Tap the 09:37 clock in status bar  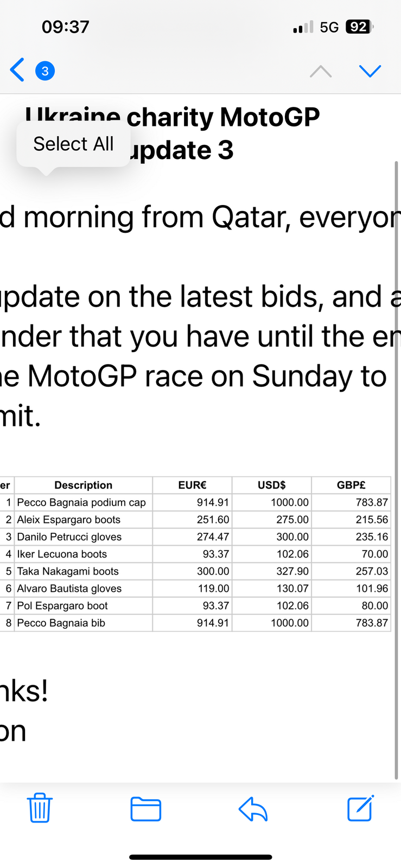66,27
